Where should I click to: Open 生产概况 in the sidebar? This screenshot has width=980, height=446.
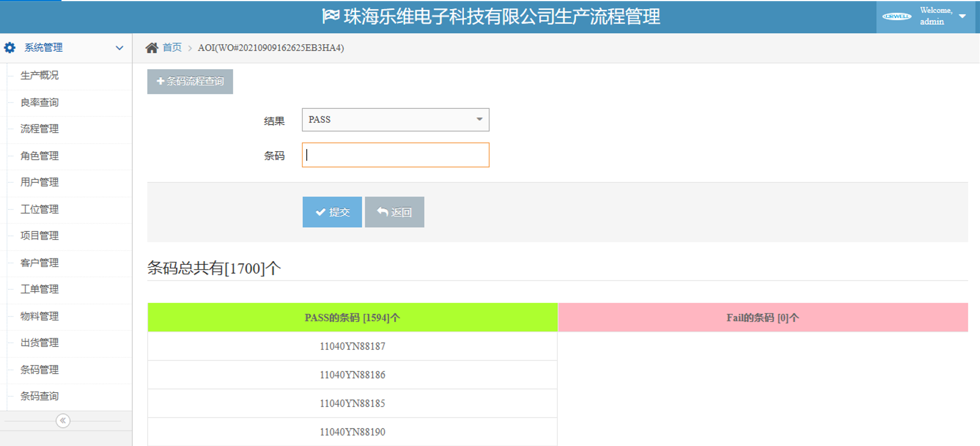[40, 76]
